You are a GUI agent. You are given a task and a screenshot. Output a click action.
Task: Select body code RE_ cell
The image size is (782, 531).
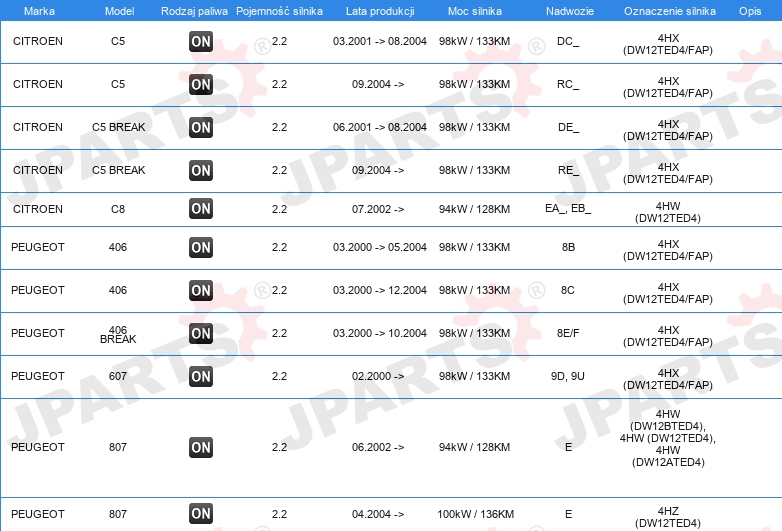point(569,170)
